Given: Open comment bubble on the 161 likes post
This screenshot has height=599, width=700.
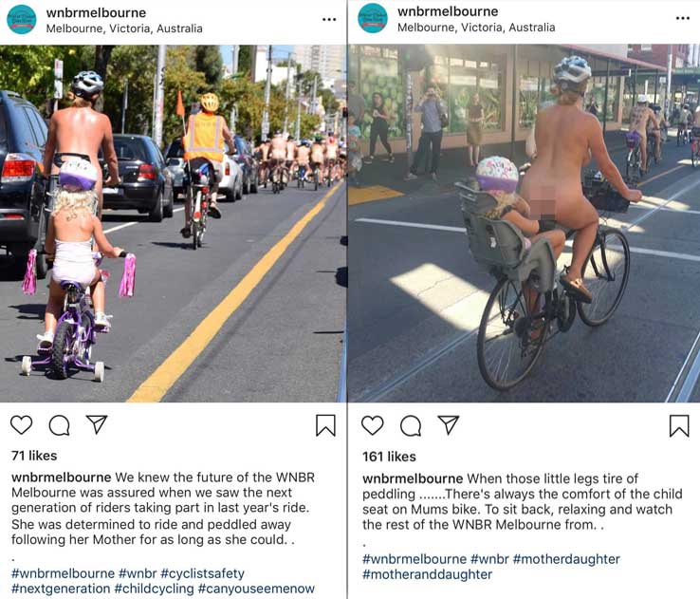Looking at the screenshot, I should point(411,425).
